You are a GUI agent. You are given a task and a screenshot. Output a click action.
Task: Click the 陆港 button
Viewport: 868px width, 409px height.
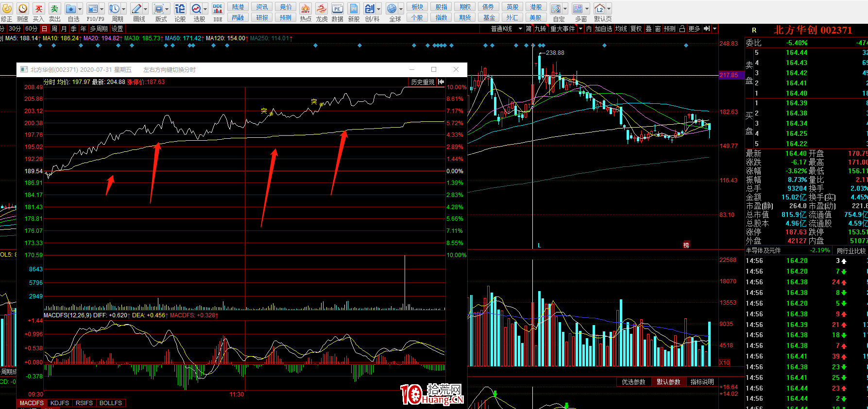[x=238, y=7]
